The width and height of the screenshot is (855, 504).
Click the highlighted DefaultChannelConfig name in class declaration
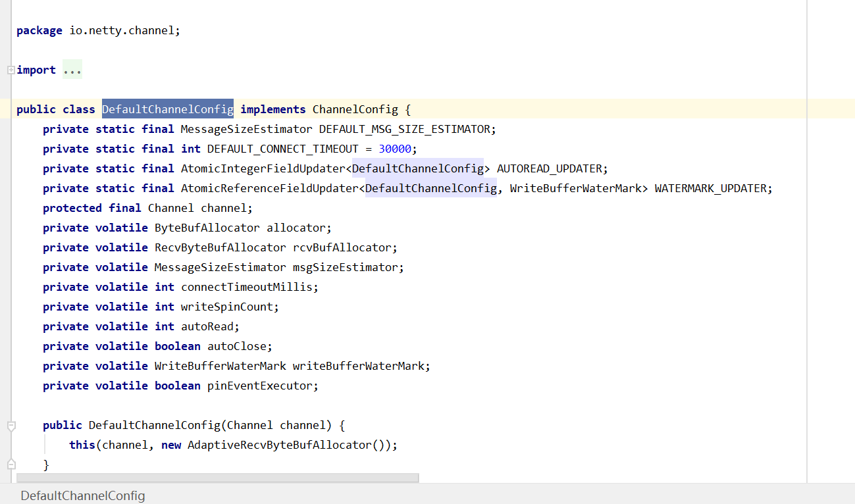[x=168, y=109]
